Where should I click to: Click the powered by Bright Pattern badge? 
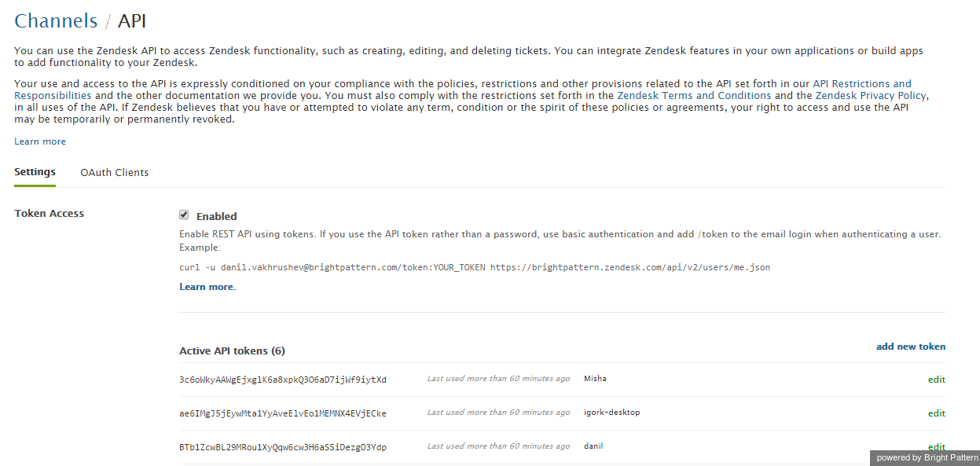tap(925, 457)
